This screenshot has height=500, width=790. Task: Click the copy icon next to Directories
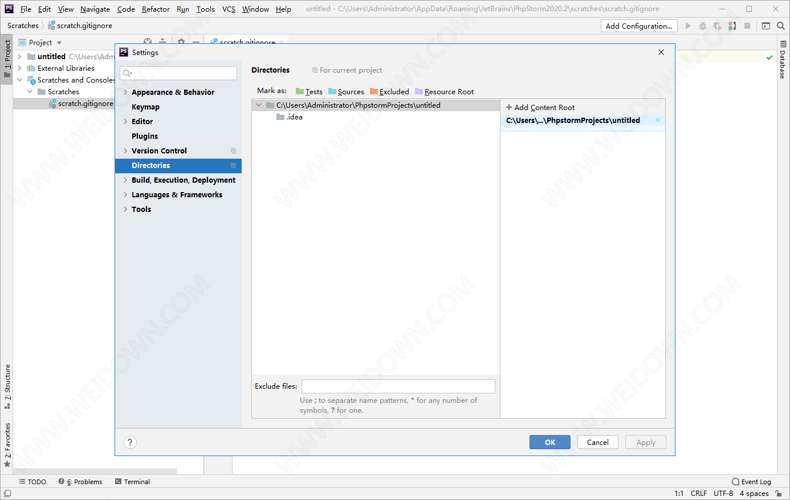pos(233,165)
